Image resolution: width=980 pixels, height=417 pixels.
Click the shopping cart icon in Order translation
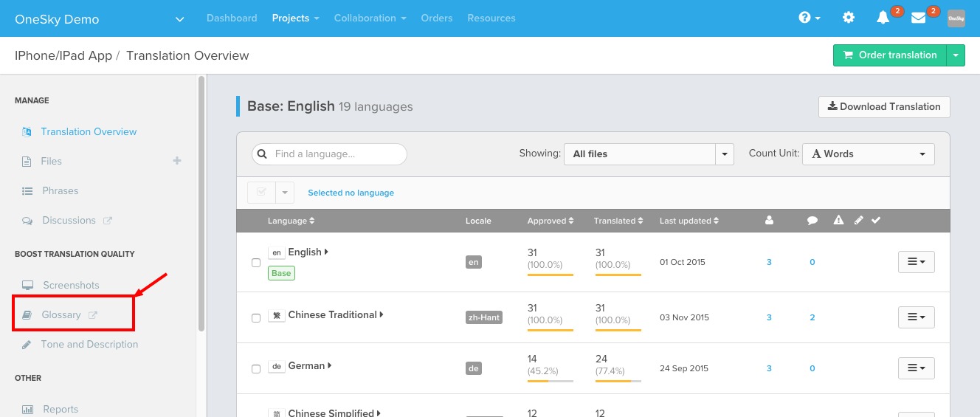tap(848, 55)
